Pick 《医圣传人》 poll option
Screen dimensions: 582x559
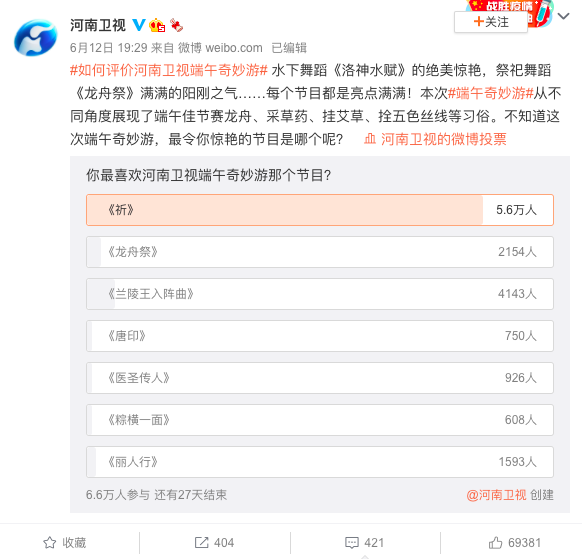[320, 377]
